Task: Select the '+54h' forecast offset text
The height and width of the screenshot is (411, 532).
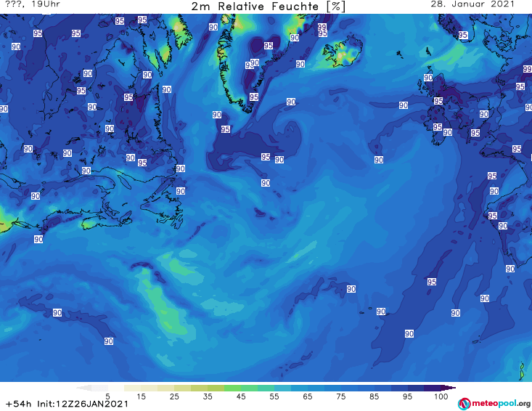Action: (x=19, y=404)
